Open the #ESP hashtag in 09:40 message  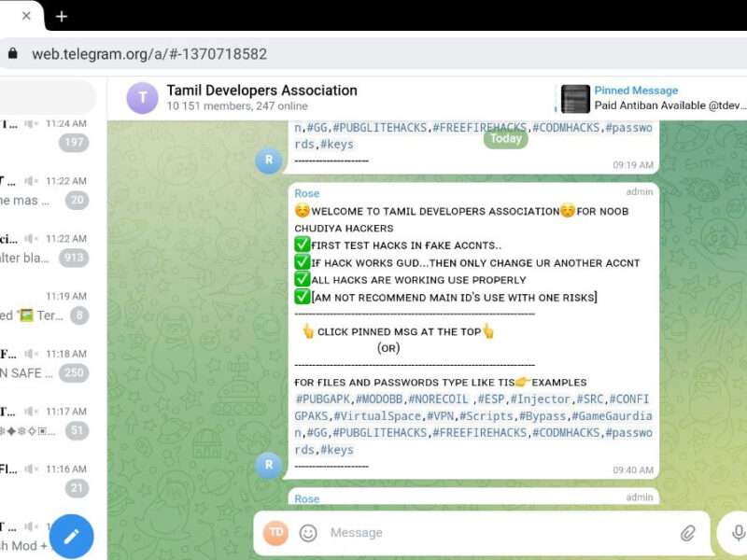pos(491,399)
